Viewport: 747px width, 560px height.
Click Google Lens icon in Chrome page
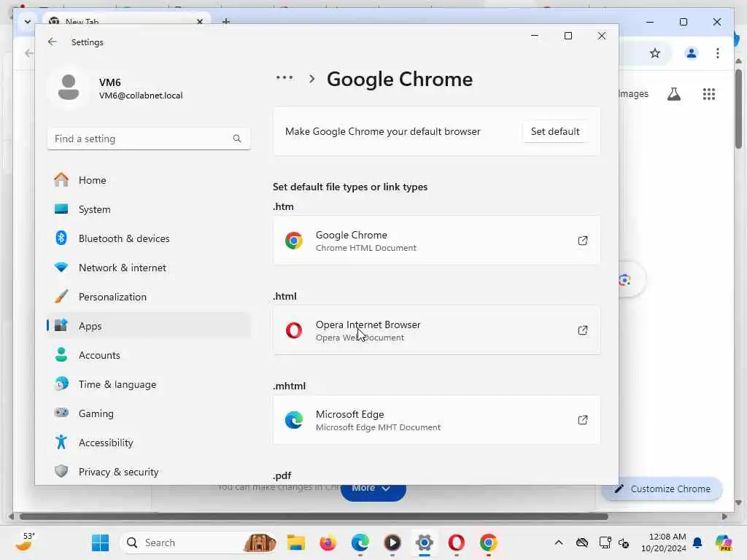624,279
